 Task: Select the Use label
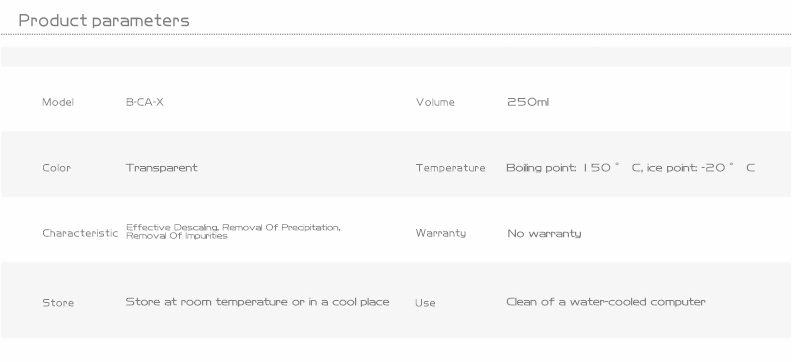coord(425,303)
